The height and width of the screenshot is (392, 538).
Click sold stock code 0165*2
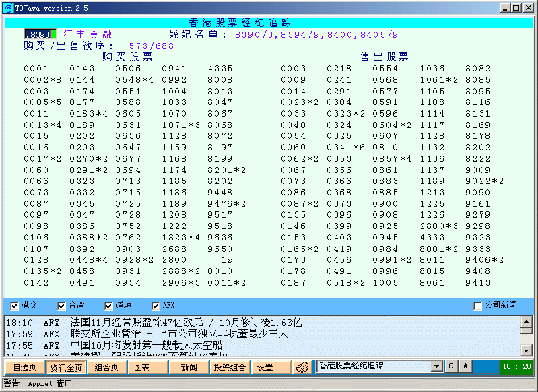click(300, 249)
